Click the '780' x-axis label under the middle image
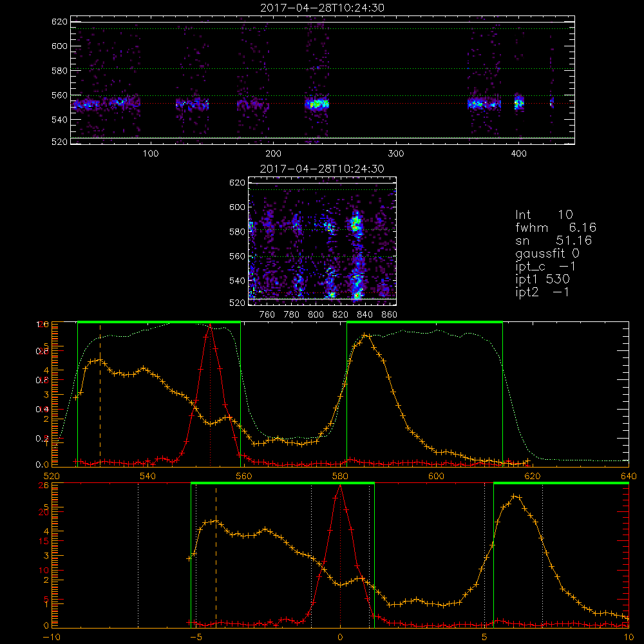 (x=292, y=315)
